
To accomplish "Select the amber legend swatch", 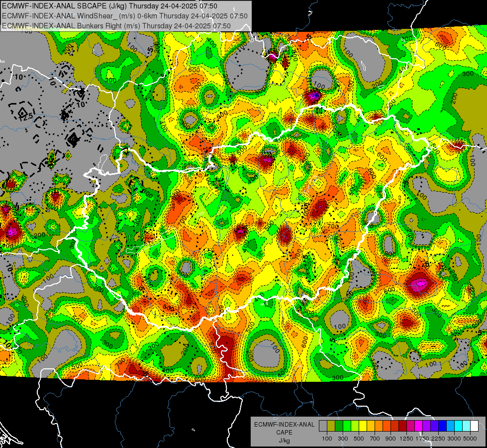I will 371,426.
